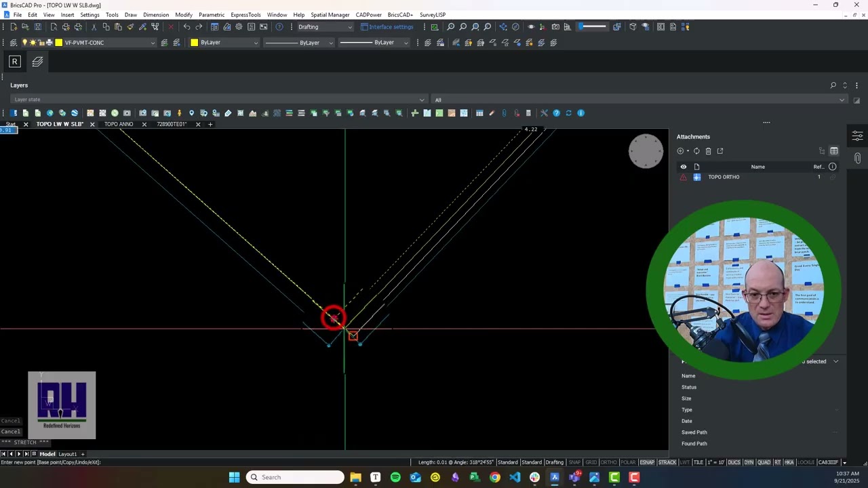Close the TOPO LW W SLB tab
868x488 pixels.
point(92,125)
